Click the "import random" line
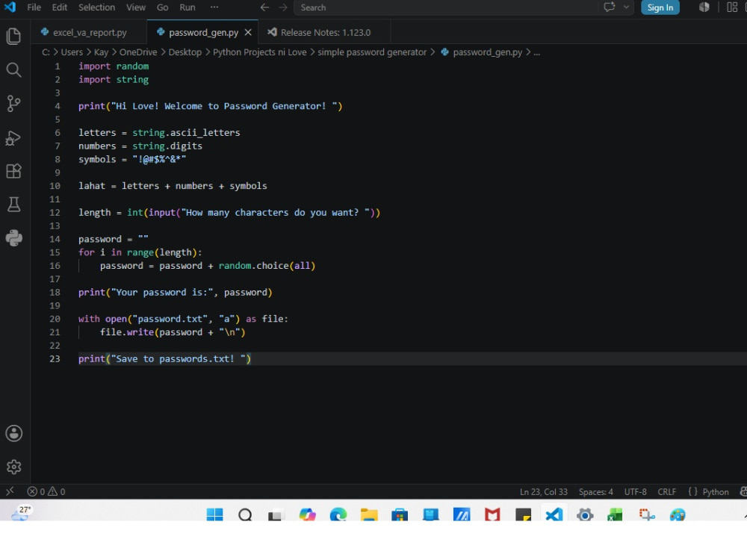This screenshot has width=747, height=560. point(114,66)
